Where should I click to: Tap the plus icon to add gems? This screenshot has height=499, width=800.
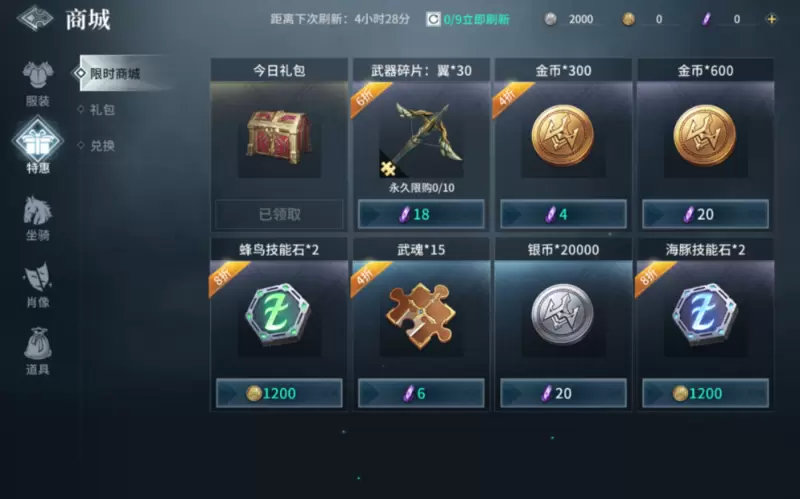tap(771, 19)
